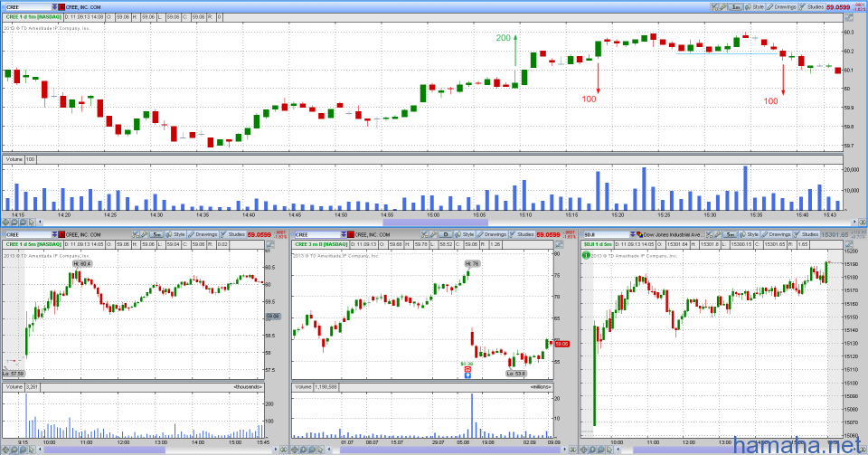The width and height of the screenshot is (868, 455).
Task: Click blue dividend event icon on daily chart
Action: (467, 375)
